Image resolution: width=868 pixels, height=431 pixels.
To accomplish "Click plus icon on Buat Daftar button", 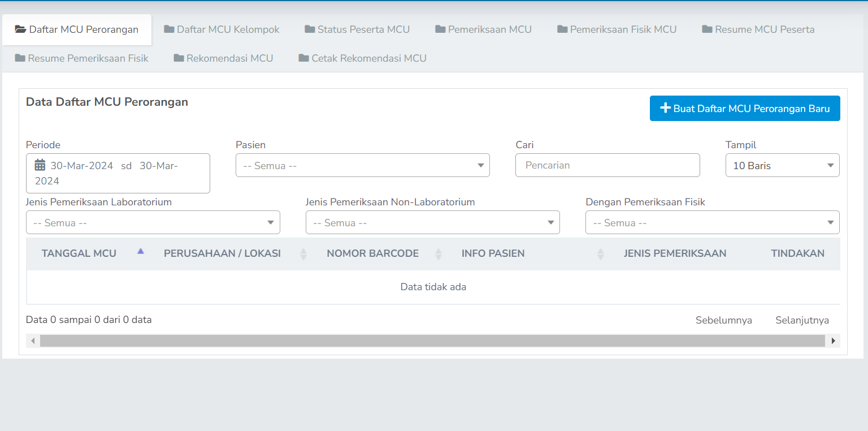I will 666,108.
